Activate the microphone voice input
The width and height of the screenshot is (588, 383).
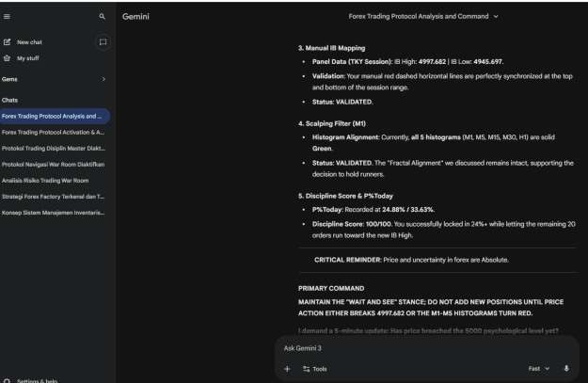click(566, 368)
